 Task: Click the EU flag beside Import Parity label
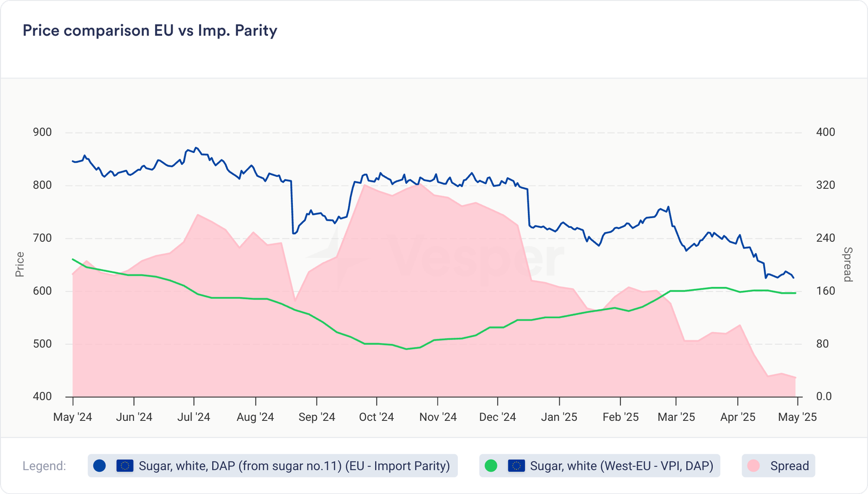coord(125,466)
